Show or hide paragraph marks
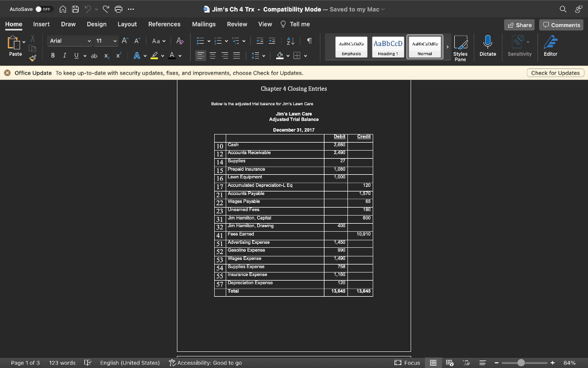Image resolution: width=588 pixels, height=368 pixels. pyautogui.click(x=310, y=41)
